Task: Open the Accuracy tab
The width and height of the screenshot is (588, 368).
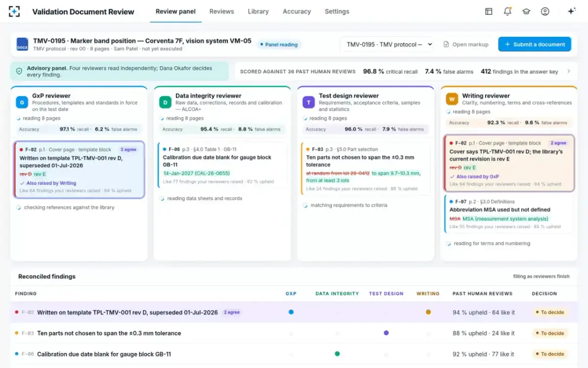Action: pyautogui.click(x=296, y=11)
